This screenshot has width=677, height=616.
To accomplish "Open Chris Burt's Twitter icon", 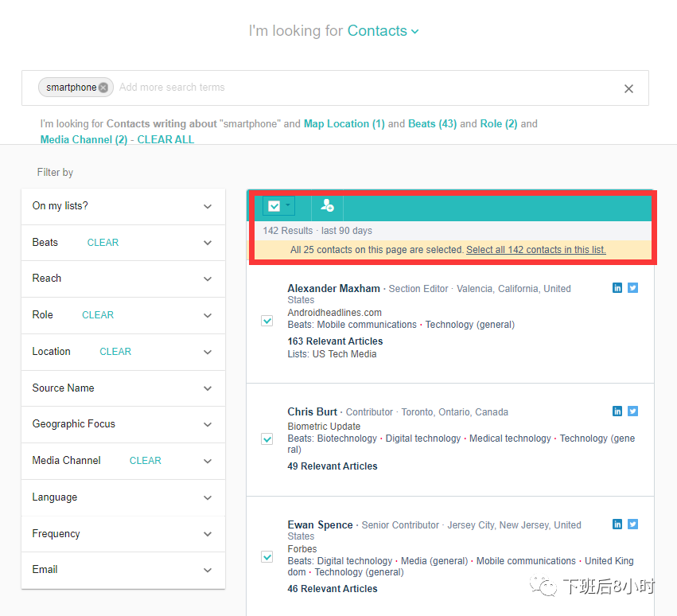I will click(632, 411).
